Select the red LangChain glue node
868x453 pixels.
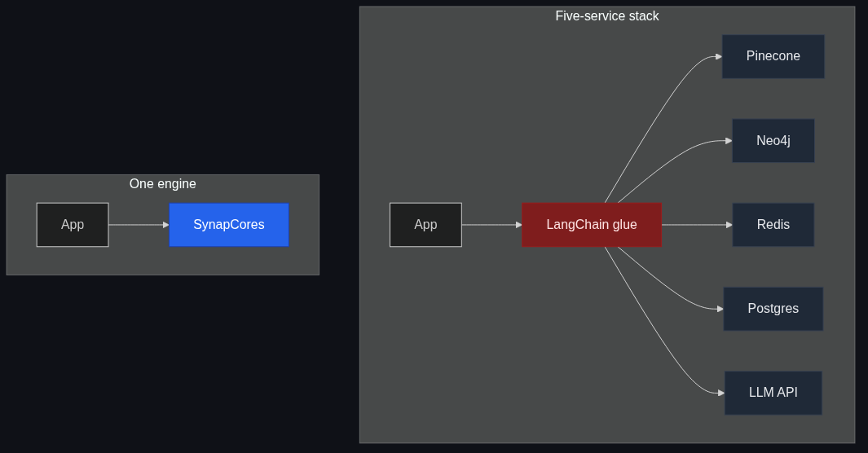pyautogui.click(x=591, y=225)
